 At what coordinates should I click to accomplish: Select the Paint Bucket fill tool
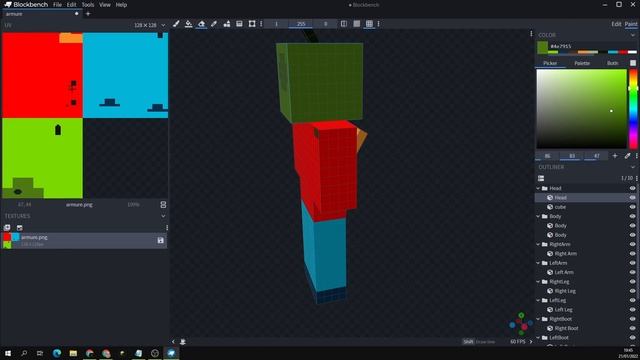(x=189, y=24)
